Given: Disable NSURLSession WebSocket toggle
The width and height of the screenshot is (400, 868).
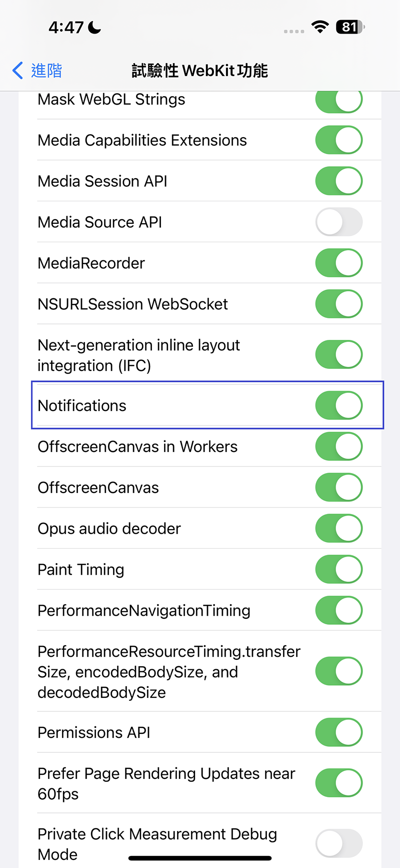Looking at the screenshot, I should (338, 304).
